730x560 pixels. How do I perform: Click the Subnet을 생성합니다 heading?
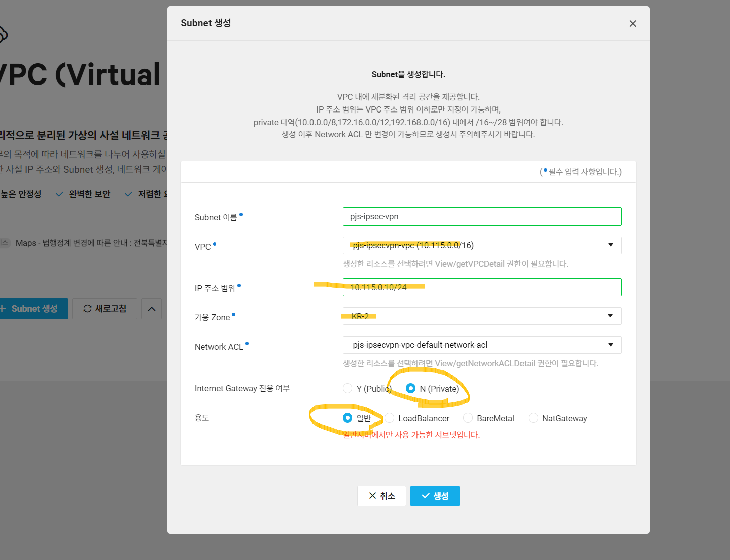[408, 74]
